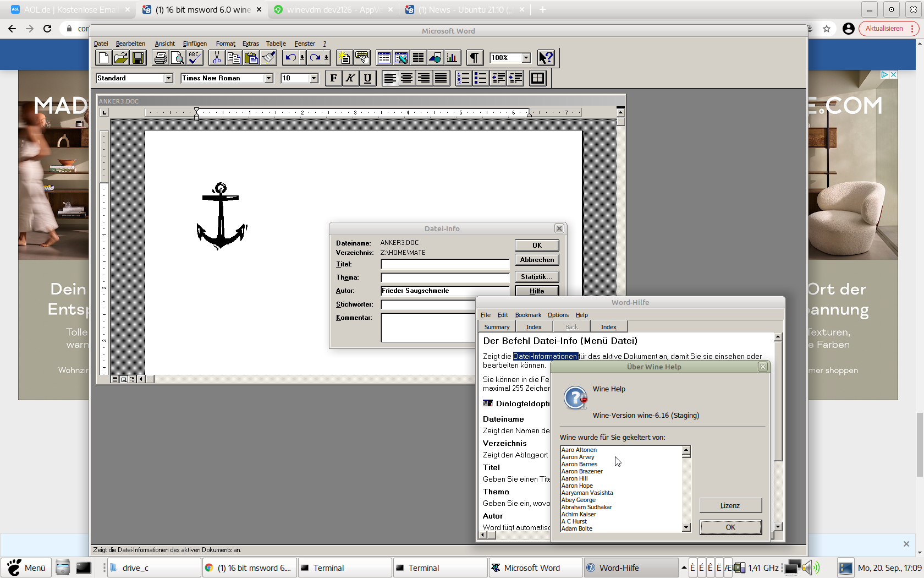Toggle centered text alignment

[407, 78]
